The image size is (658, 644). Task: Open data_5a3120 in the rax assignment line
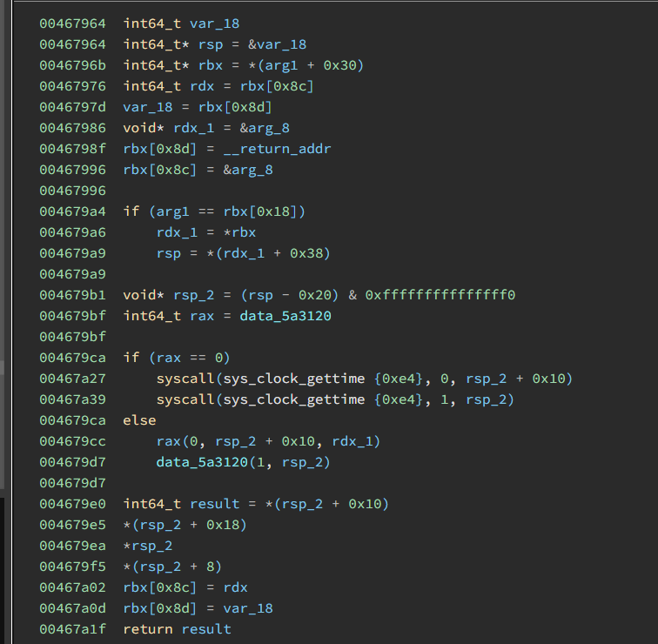(x=285, y=316)
